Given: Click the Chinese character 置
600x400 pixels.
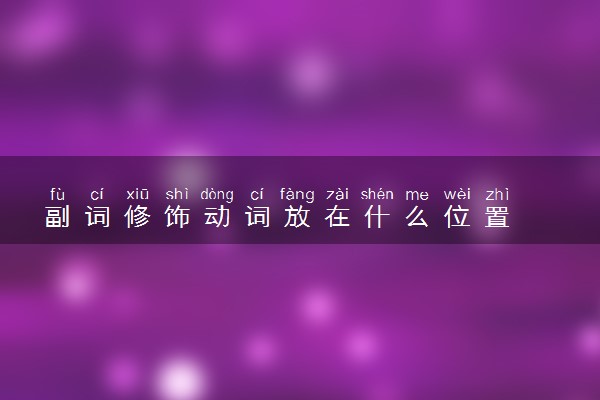Looking at the screenshot, I should click(497, 217).
